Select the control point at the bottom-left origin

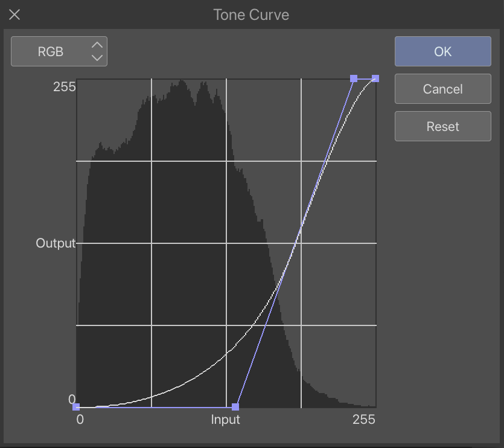click(76, 407)
